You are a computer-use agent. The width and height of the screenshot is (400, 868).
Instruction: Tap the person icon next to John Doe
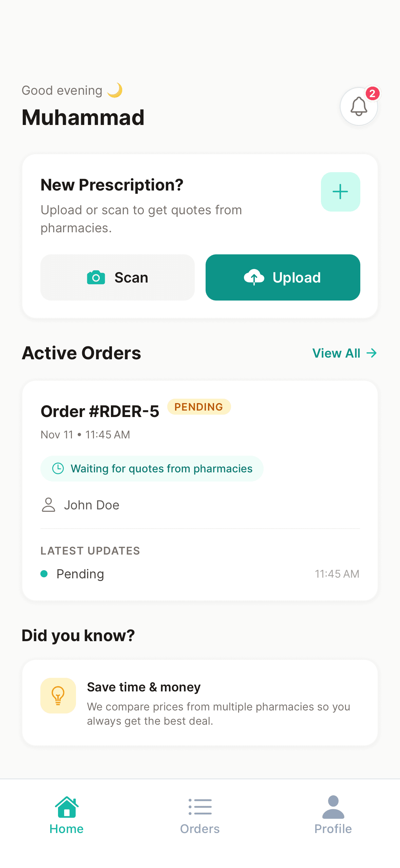click(48, 505)
